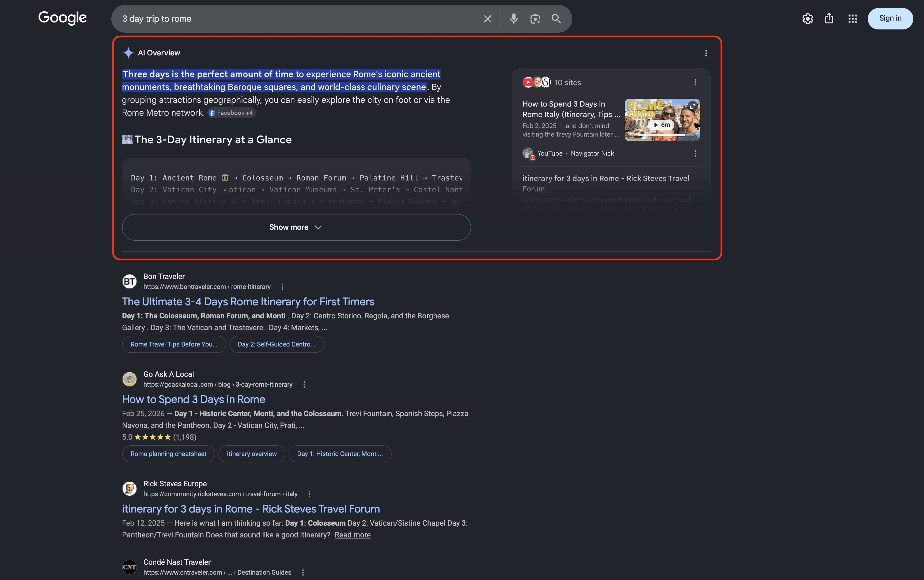Open more options beside 10 sites
924x580 pixels.
[695, 82]
